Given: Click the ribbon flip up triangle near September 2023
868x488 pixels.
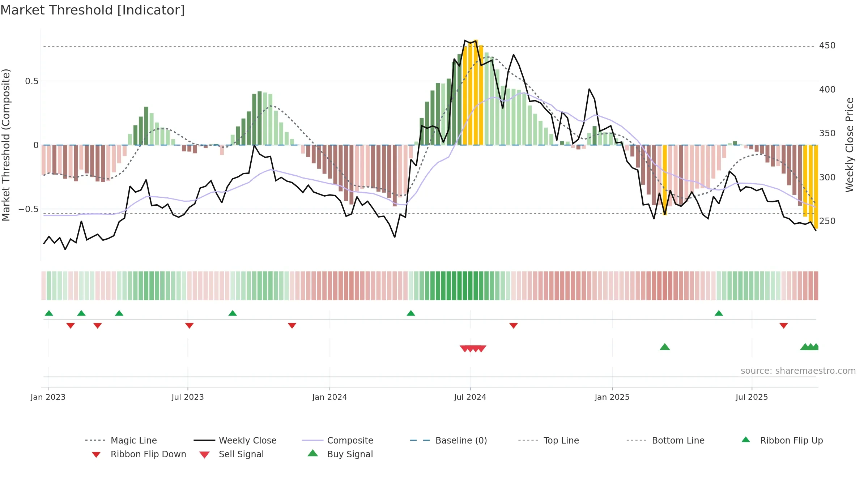Looking at the screenshot, I should coord(233,313).
